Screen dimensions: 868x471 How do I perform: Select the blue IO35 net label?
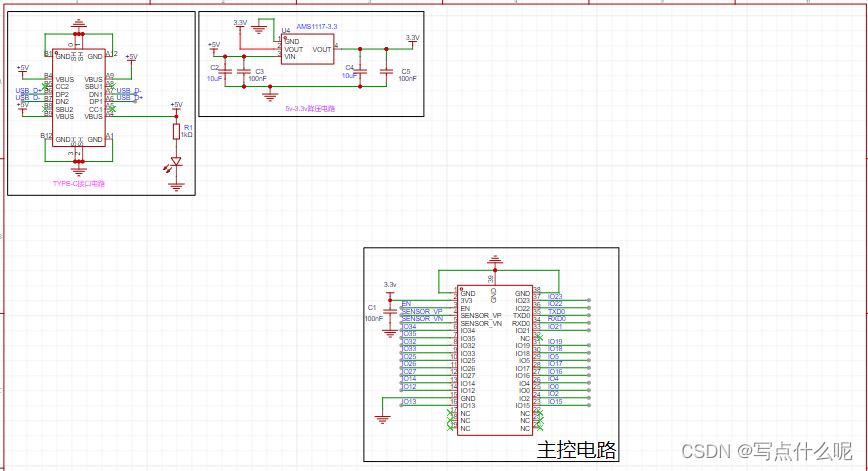(x=410, y=334)
